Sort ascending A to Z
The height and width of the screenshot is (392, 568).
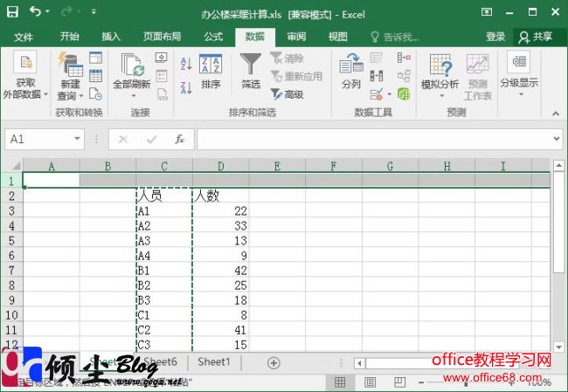(x=186, y=64)
